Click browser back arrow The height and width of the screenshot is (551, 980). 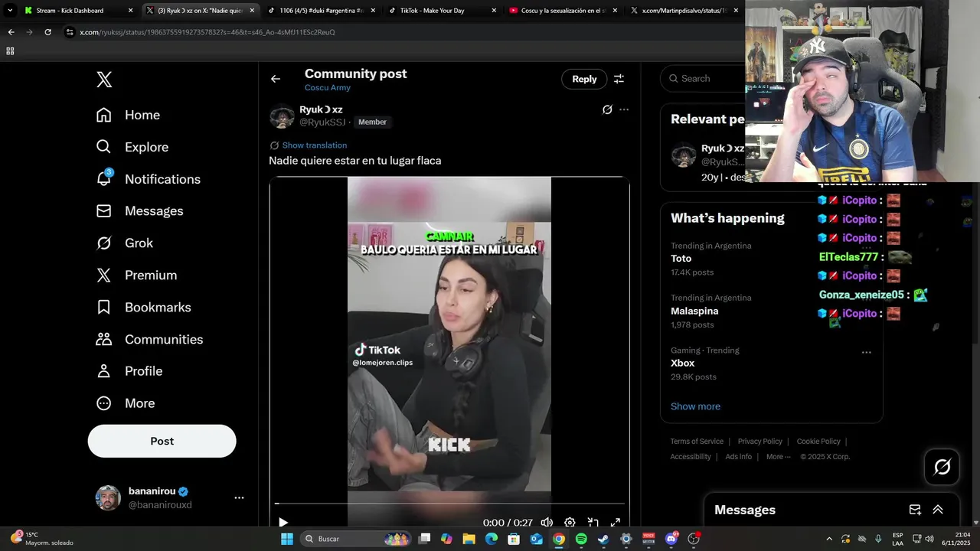tap(11, 32)
